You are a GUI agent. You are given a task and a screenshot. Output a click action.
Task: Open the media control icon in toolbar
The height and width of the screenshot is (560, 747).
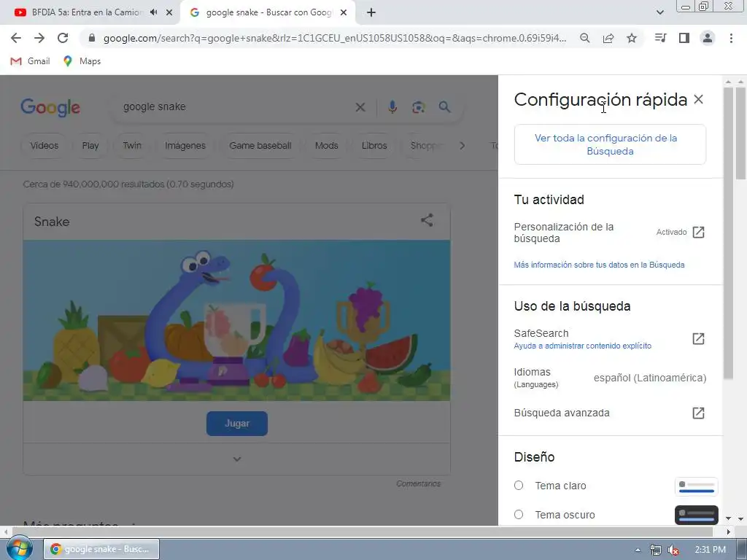pyautogui.click(x=660, y=38)
